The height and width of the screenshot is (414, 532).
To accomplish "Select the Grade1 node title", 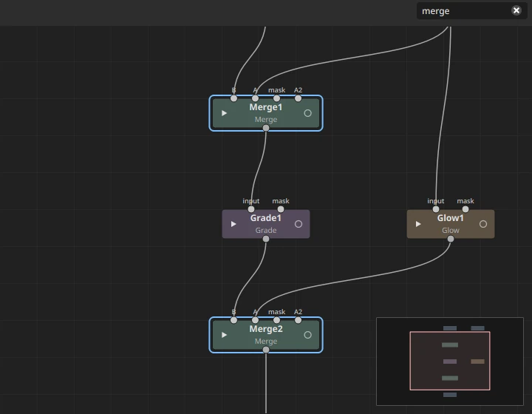I will (x=266, y=218).
